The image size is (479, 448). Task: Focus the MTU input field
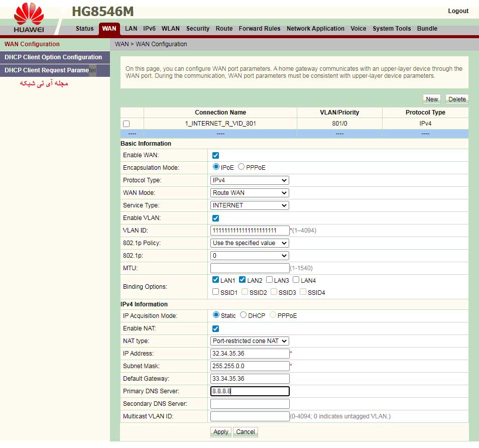[x=250, y=268]
